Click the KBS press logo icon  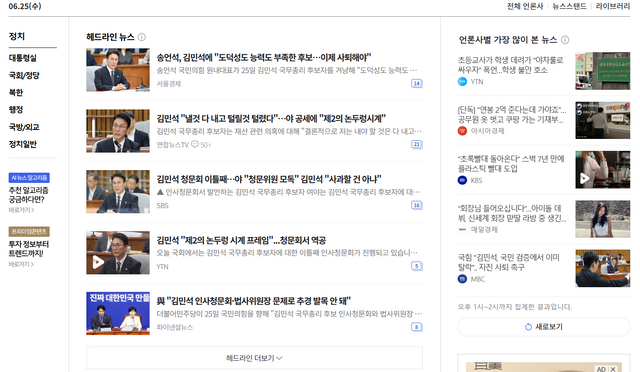coord(462,180)
